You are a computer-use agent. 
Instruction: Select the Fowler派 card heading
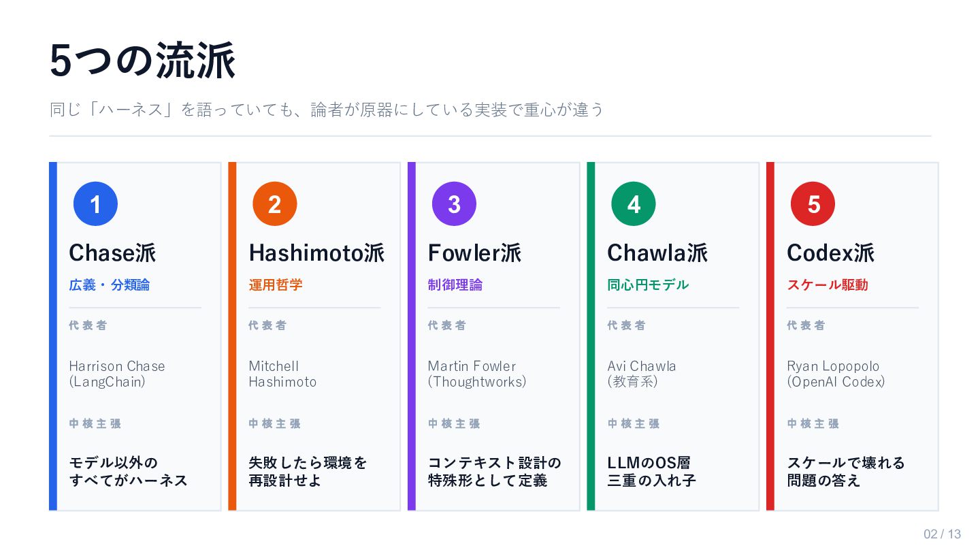click(474, 253)
